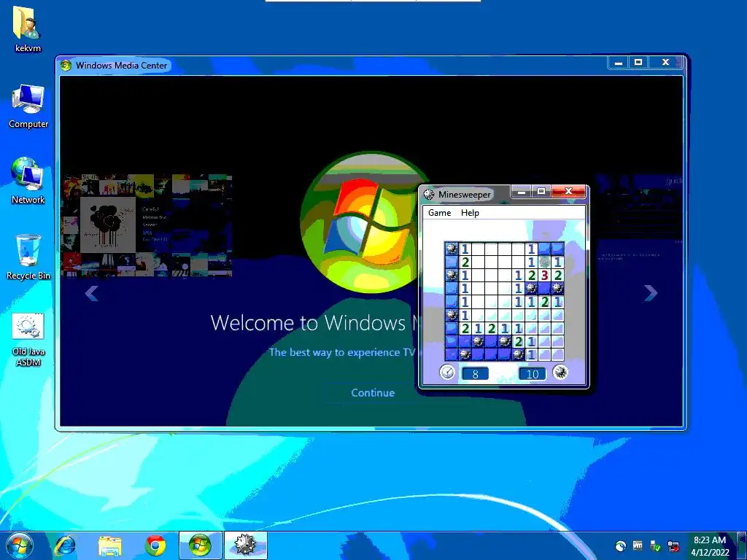The image size is (747, 560).
Task: Open the Help menu in Minesweeper
Action: click(x=470, y=213)
